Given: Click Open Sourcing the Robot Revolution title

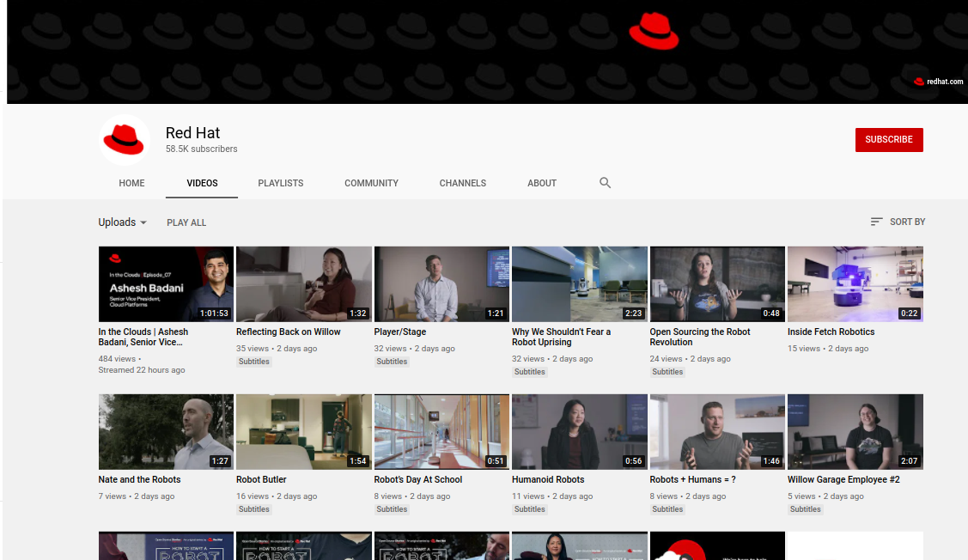Looking at the screenshot, I should (699, 337).
